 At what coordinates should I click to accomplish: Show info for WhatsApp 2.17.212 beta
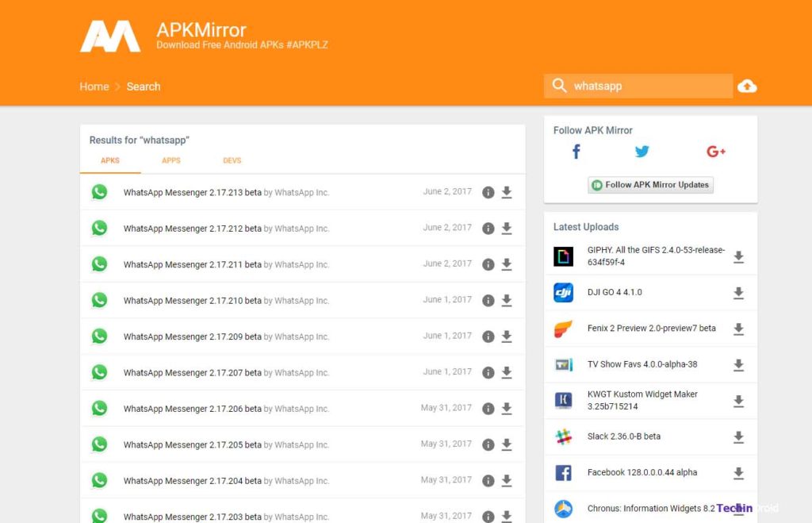click(488, 229)
